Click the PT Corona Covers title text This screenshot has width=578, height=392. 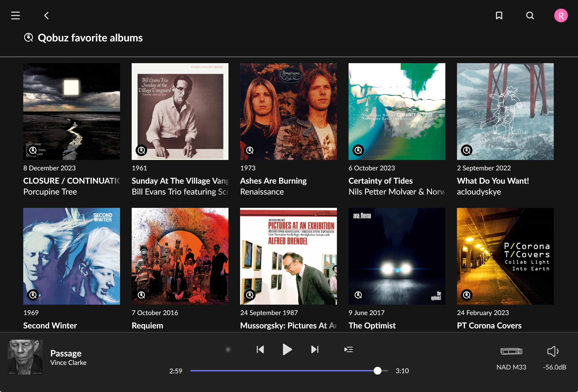pos(489,325)
